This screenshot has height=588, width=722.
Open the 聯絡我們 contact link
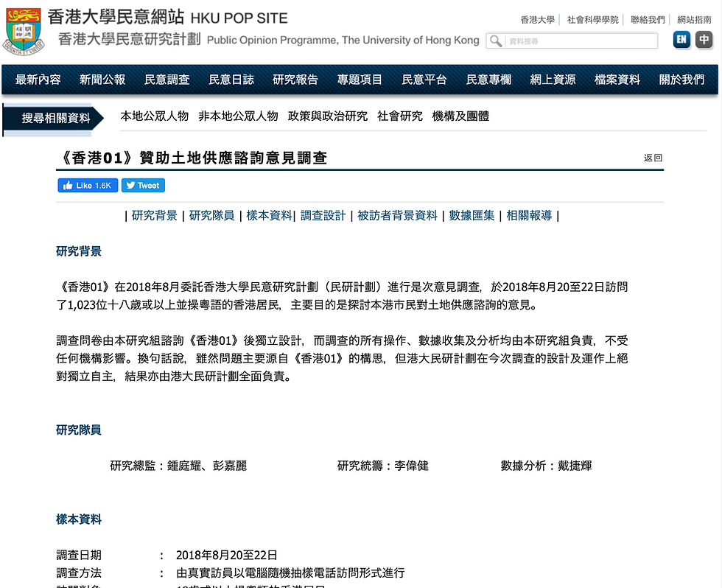click(x=648, y=20)
